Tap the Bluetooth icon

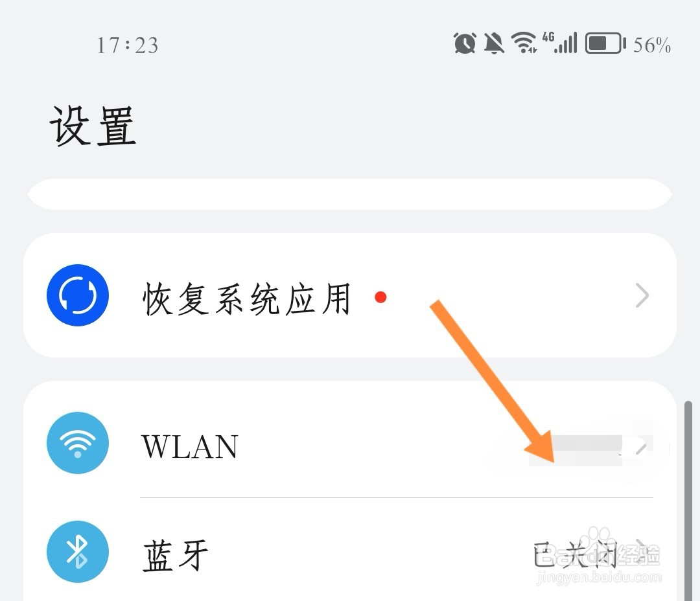click(x=78, y=552)
